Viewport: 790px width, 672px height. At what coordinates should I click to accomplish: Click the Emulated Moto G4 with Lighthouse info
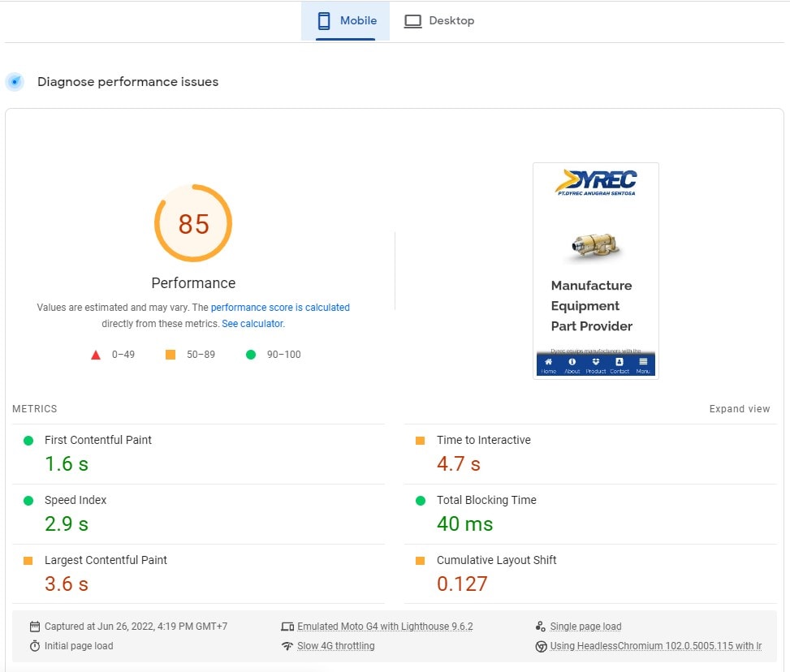pyautogui.click(x=384, y=627)
